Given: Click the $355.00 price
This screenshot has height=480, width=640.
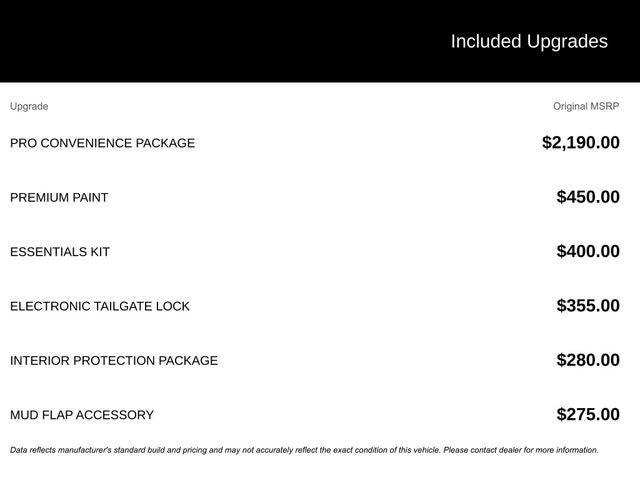Looking at the screenshot, I should 588,306.
